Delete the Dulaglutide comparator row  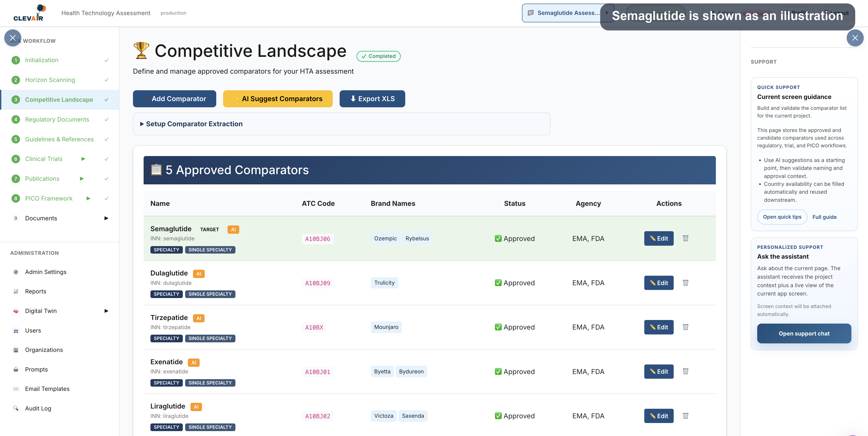coord(685,283)
